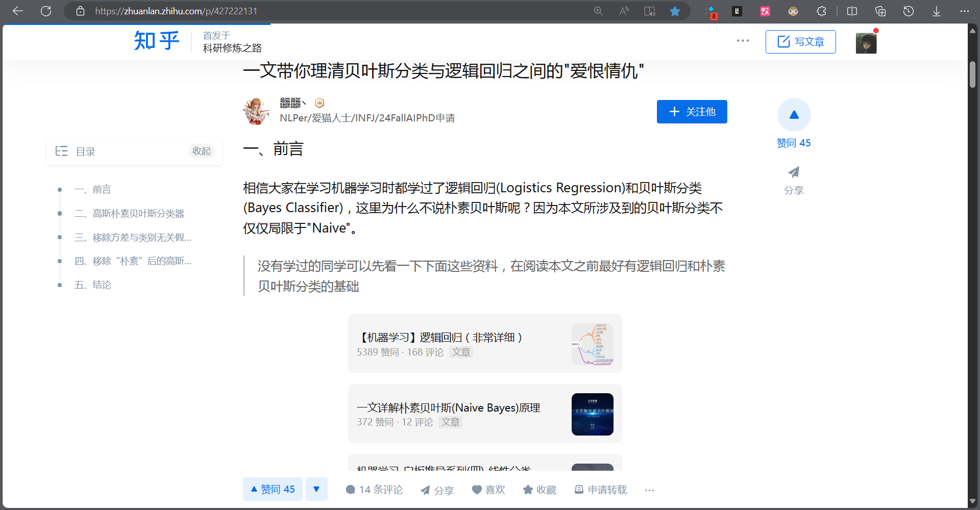
Task: Go to Zhihu home via logo
Action: [157, 41]
